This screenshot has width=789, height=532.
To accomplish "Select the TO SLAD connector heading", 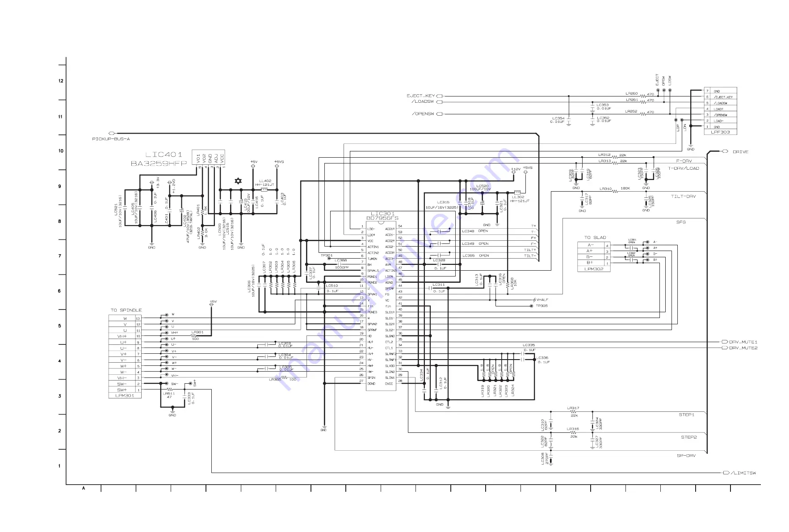I will coord(595,238).
